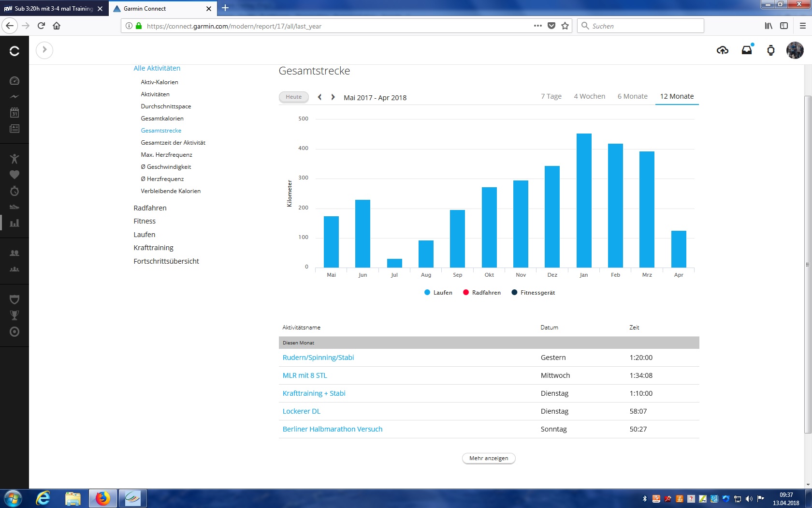This screenshot has height=508, width=812.
Task: Click the stopwatch icon in sidebar
Action: (14, 191)
